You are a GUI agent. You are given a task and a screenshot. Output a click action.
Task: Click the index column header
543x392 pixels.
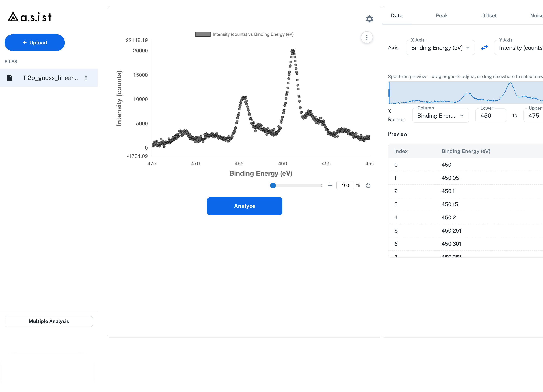click(x=401, y=151)
